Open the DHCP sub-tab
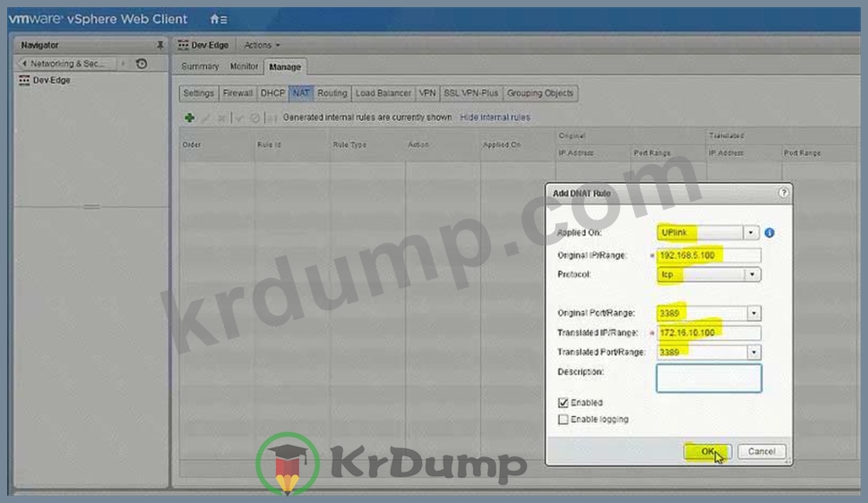The width and height of the screenshot is (868, 503). [272, 93]
